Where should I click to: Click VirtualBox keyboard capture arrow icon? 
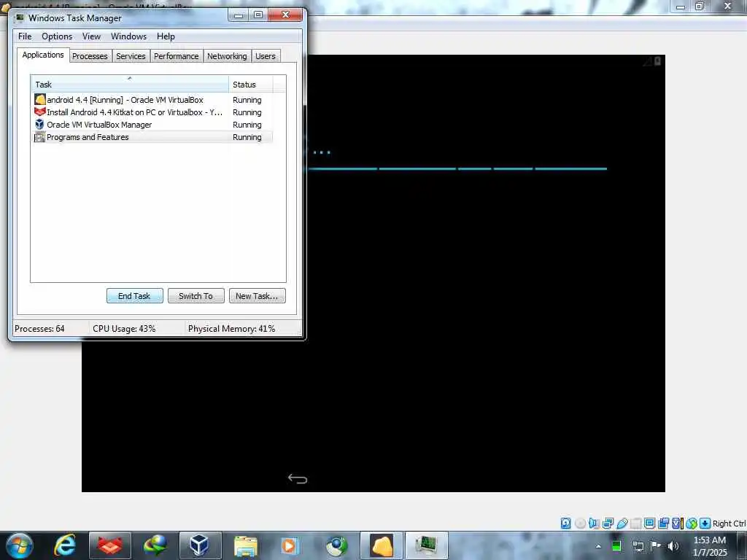(705, 524)
